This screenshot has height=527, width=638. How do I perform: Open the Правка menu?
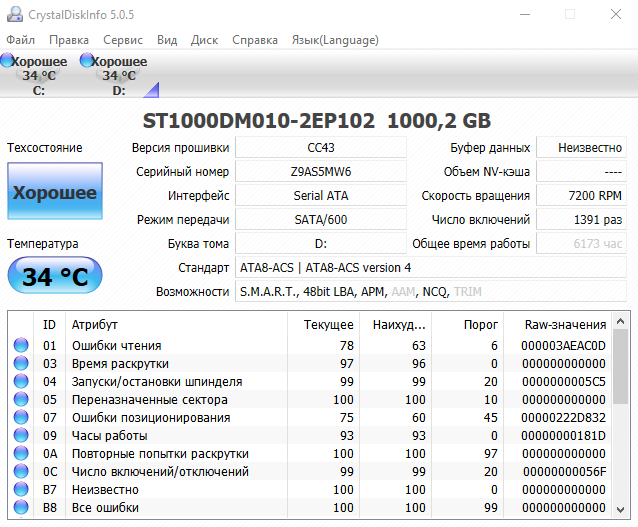tap(69, 40)
